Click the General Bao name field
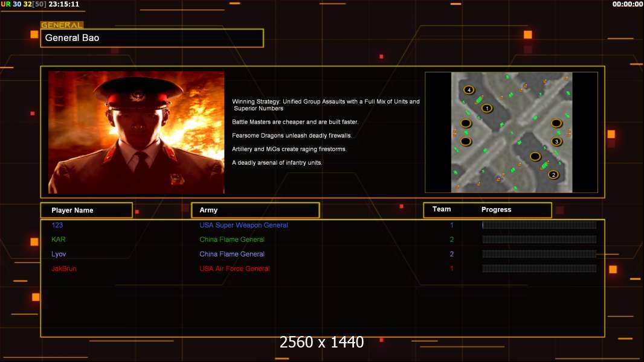Image resolution: width=644 pixels, height=362 pixels. 152,38
